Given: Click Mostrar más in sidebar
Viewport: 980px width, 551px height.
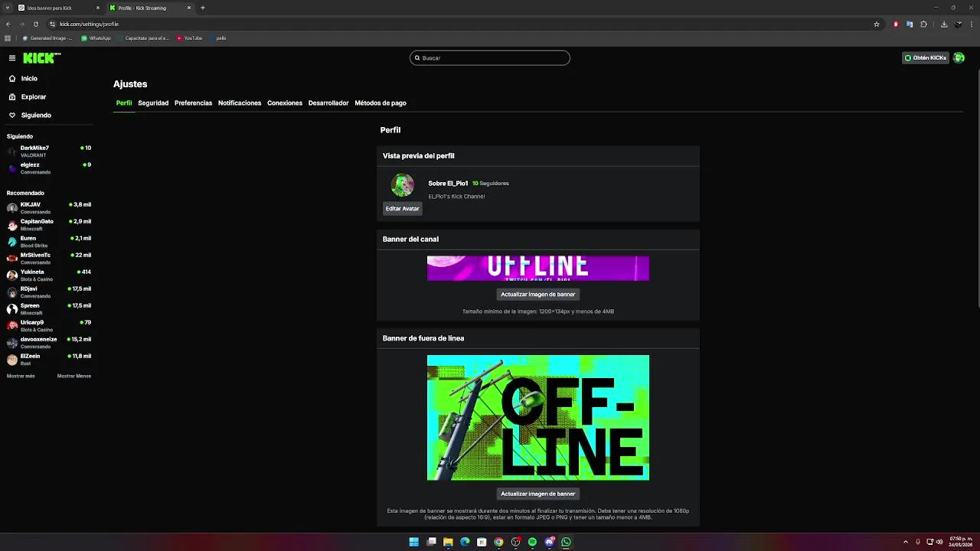Looking at the screenshot, I should (21, 376).
